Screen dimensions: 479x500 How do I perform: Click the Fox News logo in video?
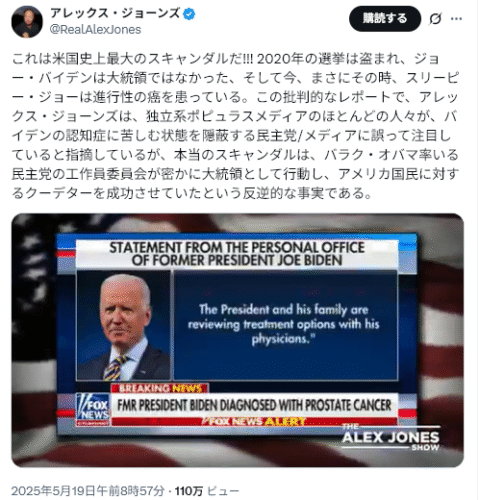click(x=93, y=410)
